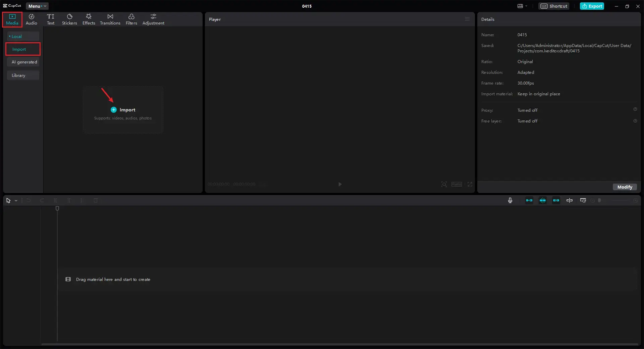Screen dimensions: 644x349
Task: Browse the Stickers panel
Action: tap(69, 19)
